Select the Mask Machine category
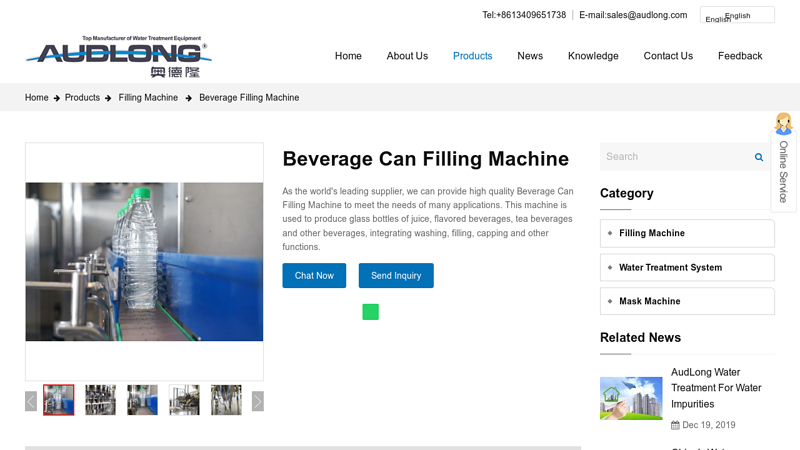800x450 pixels. click(x=687, y=301)
